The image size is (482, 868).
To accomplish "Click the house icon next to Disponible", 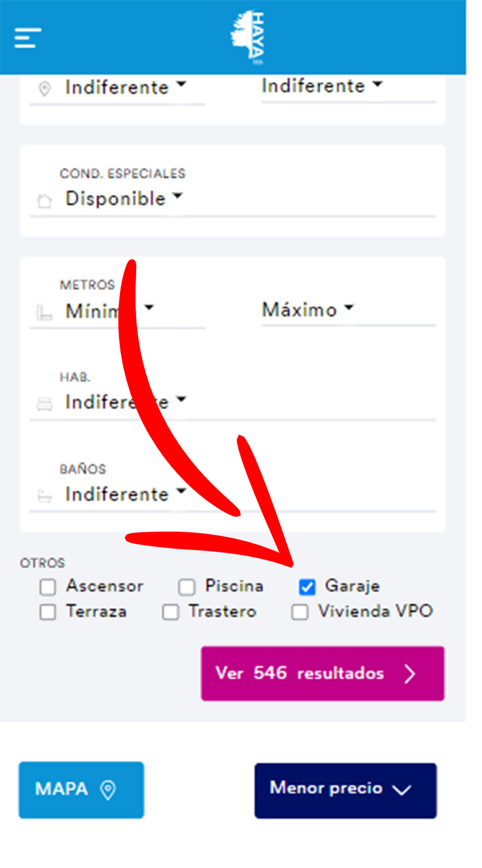I will pos(45,200).
